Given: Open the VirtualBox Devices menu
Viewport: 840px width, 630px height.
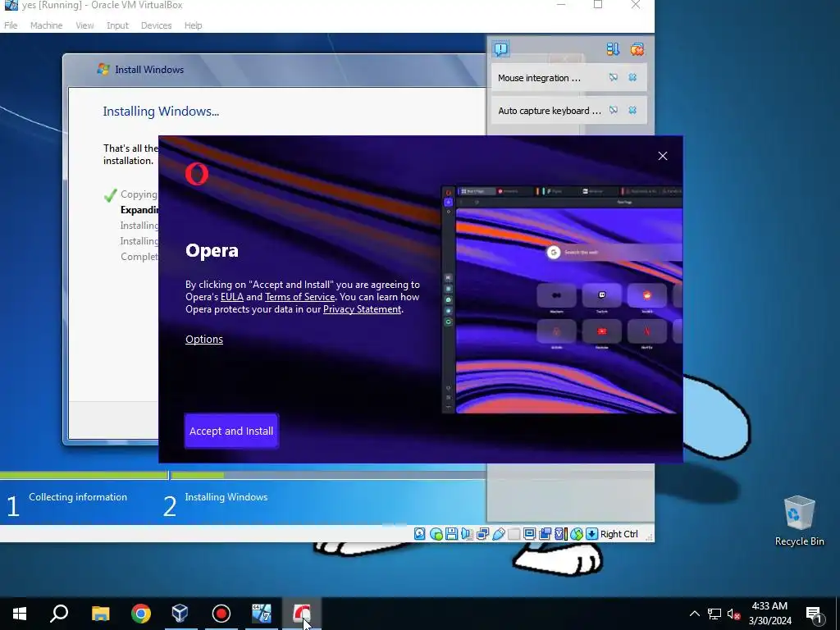Looking at the screenshot, I should (x=156, y=25).
